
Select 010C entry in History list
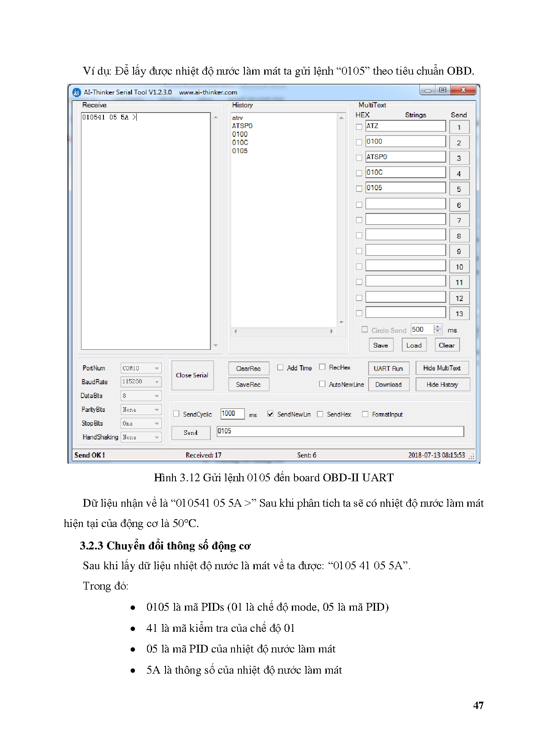point(240,142)
